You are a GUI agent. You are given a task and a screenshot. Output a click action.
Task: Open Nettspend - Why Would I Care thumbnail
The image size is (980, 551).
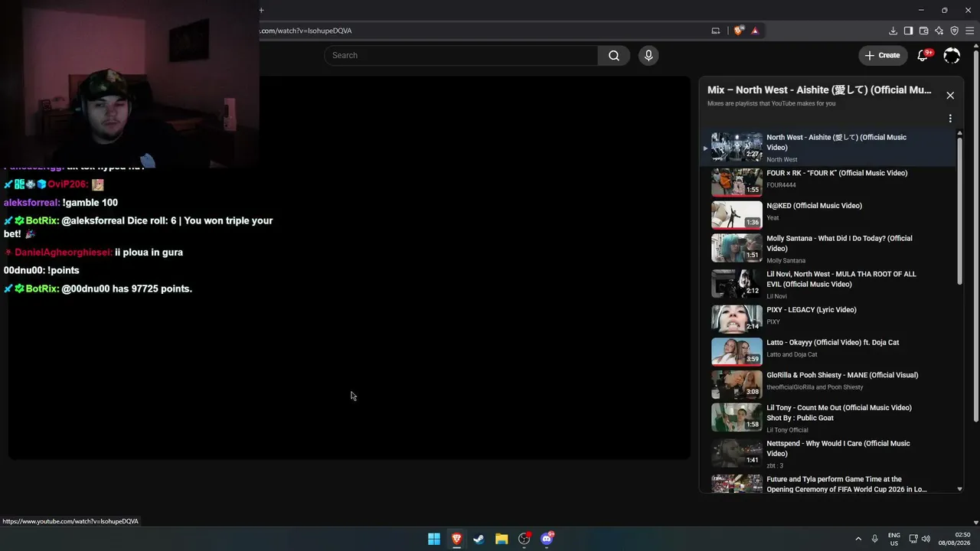(x=737, y=452)
